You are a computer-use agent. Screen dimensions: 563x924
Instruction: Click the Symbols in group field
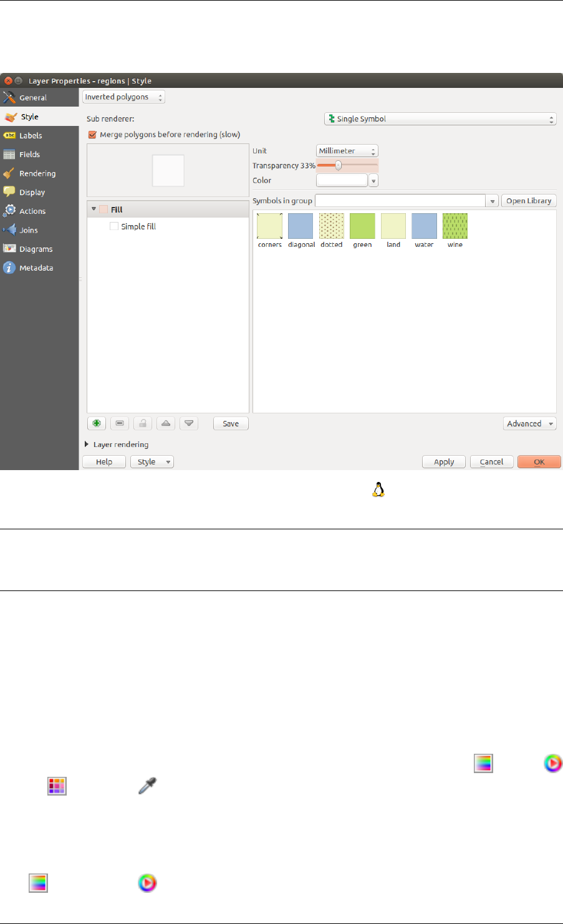(400, 201)
